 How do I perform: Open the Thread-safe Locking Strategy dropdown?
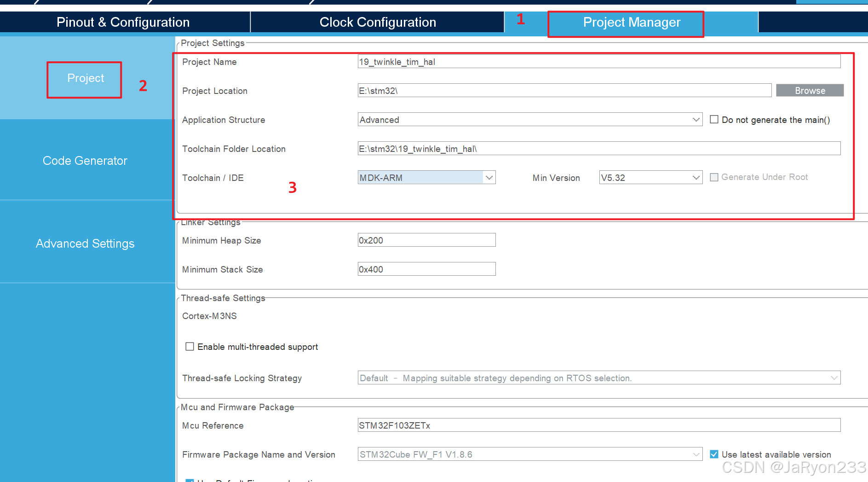(x=599, y=378)
